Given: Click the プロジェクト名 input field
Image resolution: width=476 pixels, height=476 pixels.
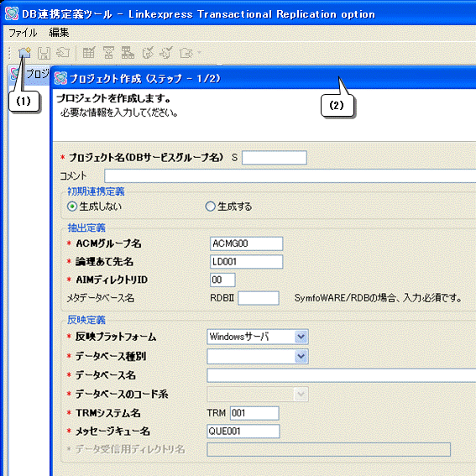Looking at the screenshot, I should click(275, 158).
